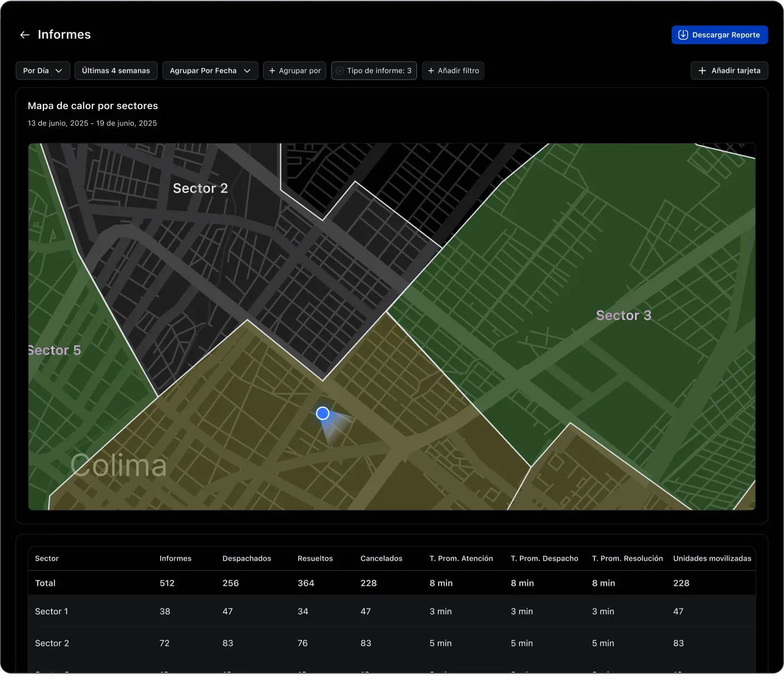Sort by the Informes column header
Image resolution: width=784 pixels, height=682 pixels.
click(175, 559)
